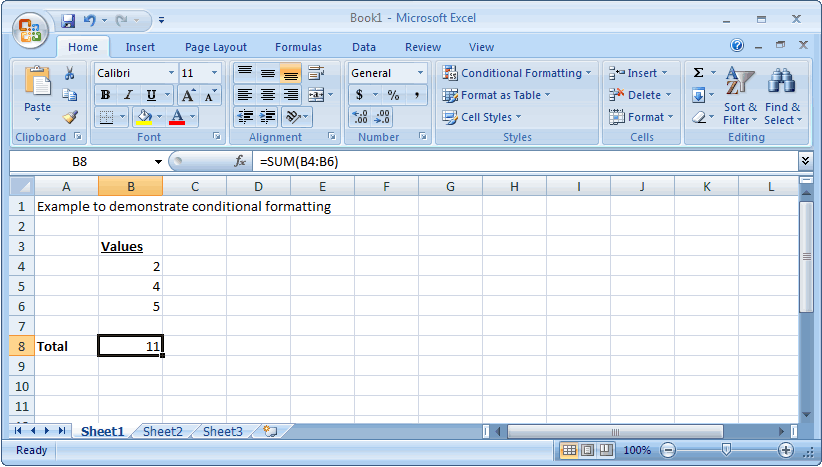
Task: Customize Quick Access Toolbar dropdown
Action: 161,20
